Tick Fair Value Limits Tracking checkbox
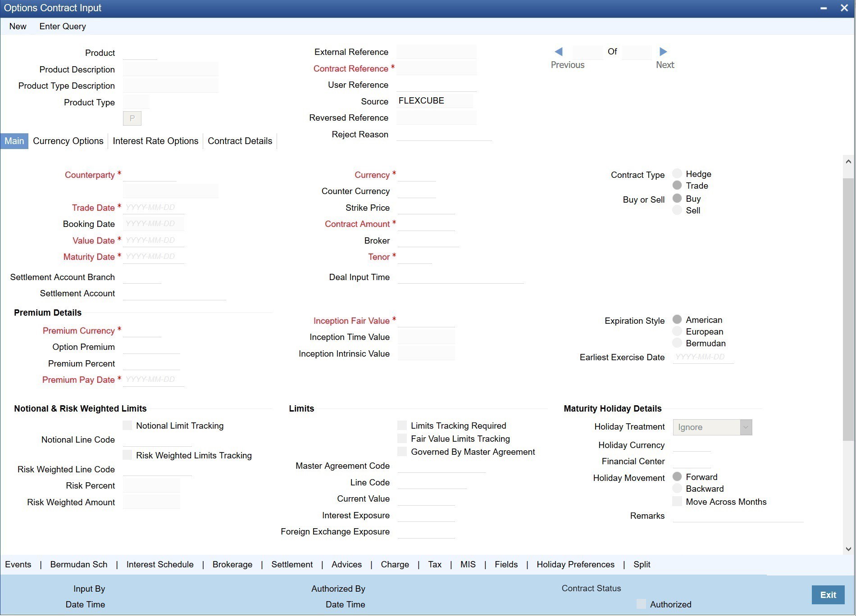 402,438
